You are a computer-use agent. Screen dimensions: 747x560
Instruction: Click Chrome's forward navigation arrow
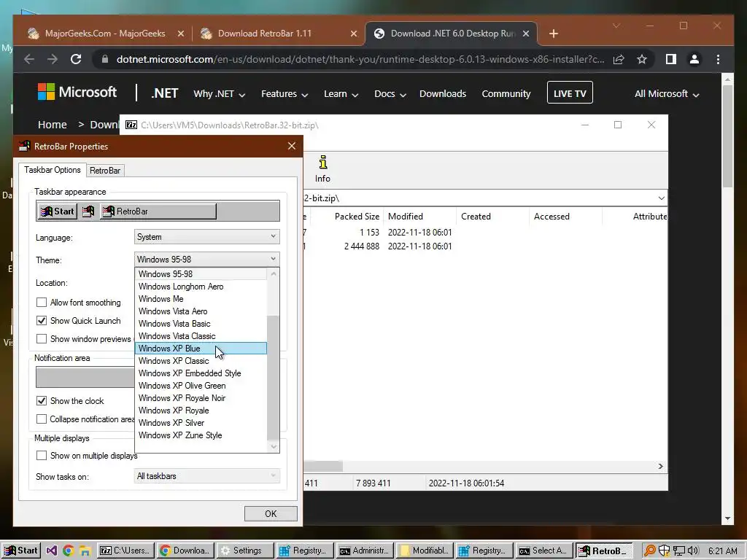coord(53,59)
